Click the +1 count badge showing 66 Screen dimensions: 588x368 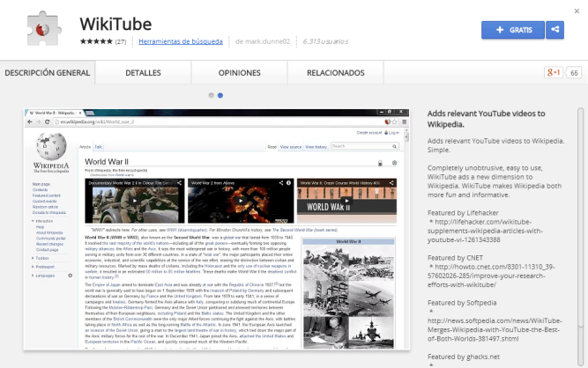[x=574, y=72]
